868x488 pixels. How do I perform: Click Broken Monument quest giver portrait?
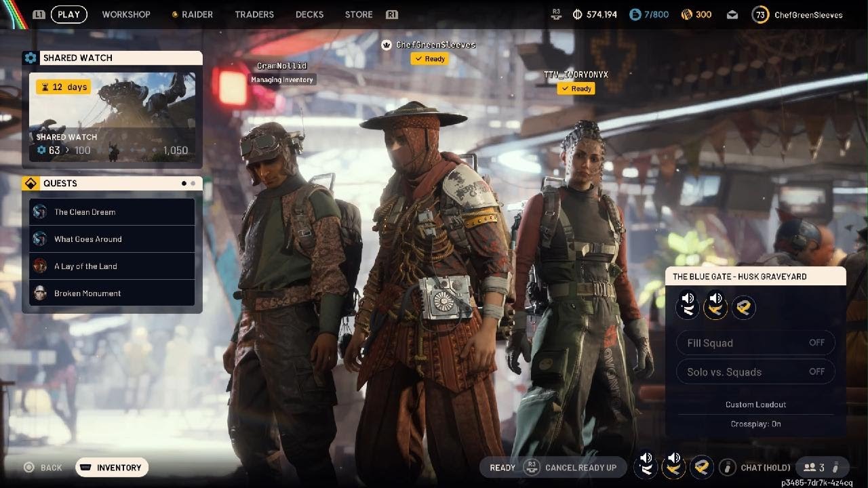(x=40, y=293)
